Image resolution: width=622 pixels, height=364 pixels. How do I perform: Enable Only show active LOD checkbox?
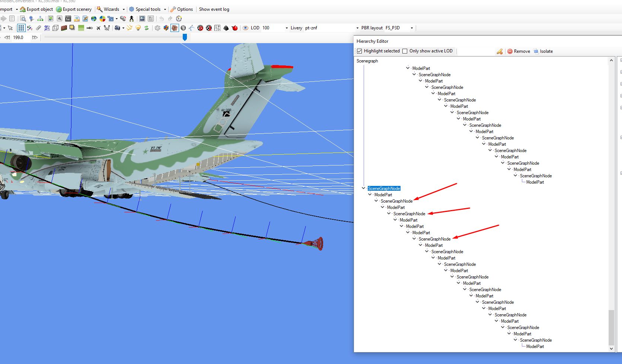(x=405, y=51)
